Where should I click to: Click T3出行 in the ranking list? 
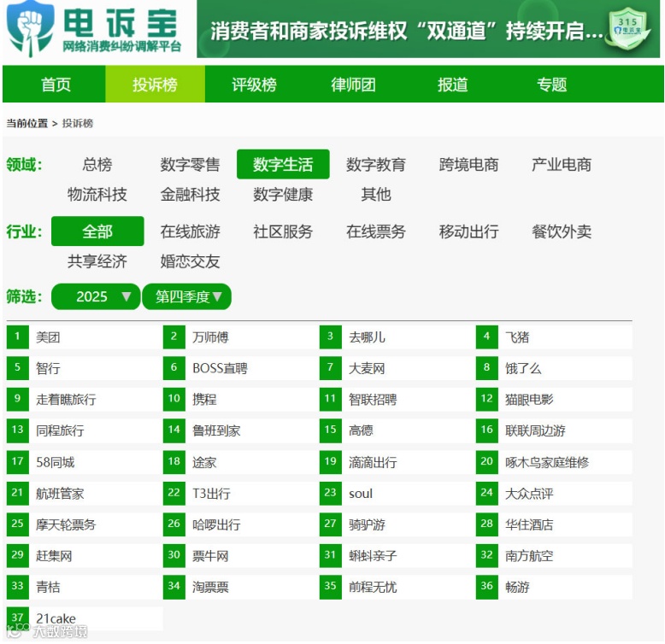211,494
